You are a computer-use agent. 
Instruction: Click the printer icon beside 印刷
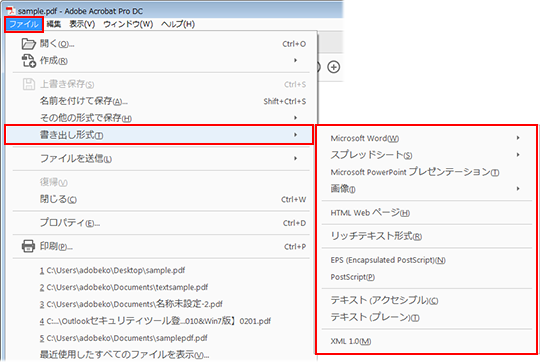[28, 246]
